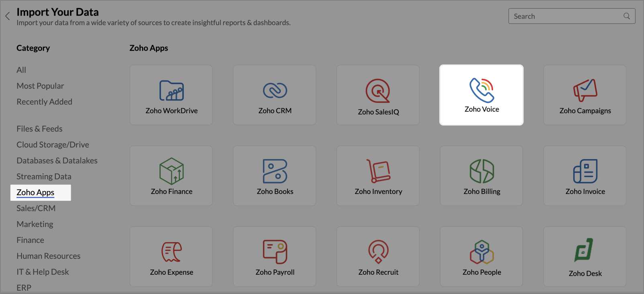Screen dimensions: 644x294
Task: Click the Zoho Books label
Action: click(275, 191)
